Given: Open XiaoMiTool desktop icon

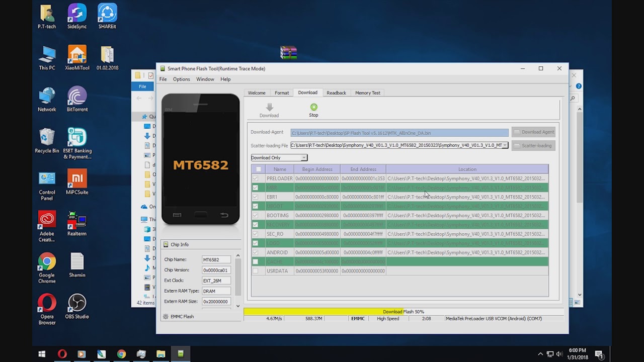Looking at the screenshot, I should pyautogui.click(x=77, y=58).
